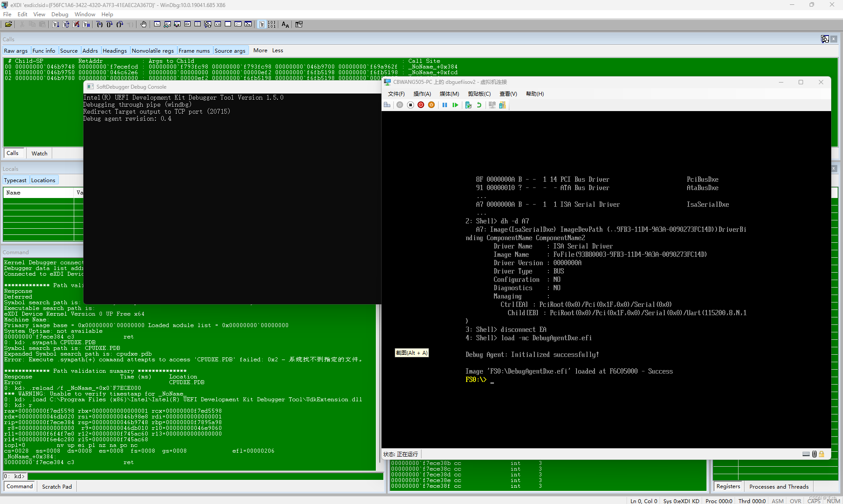This screenshot has height=504, width=843.
Task: Open the '0: kd>' processor dropdown
Action: [14, 476]
